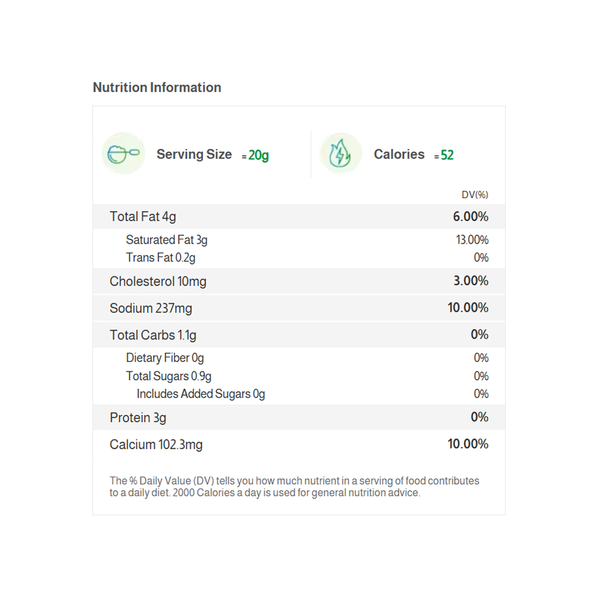Click the Daily Value footnote text
The width and height of the screenshot is (600, 600).
click(x=294, y=487)
